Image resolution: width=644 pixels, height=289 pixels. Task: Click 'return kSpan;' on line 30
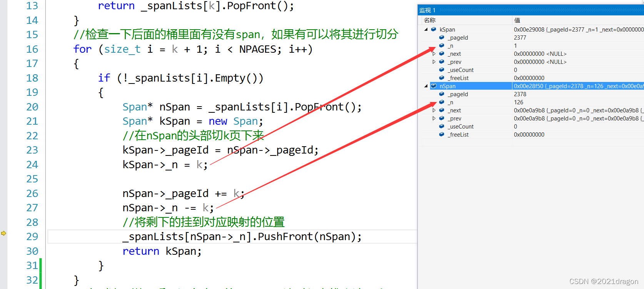(162, 251)
